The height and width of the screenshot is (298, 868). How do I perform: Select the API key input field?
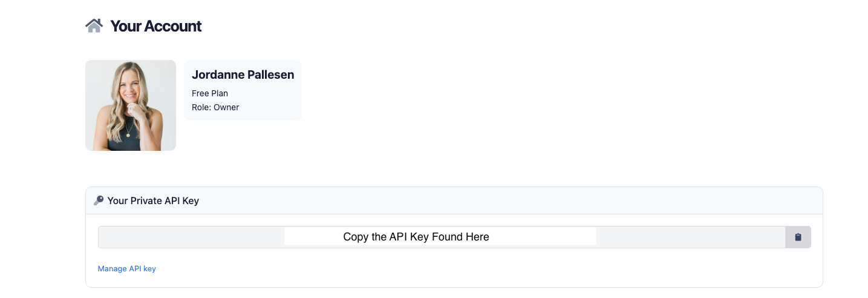click(x=442, y=237)
